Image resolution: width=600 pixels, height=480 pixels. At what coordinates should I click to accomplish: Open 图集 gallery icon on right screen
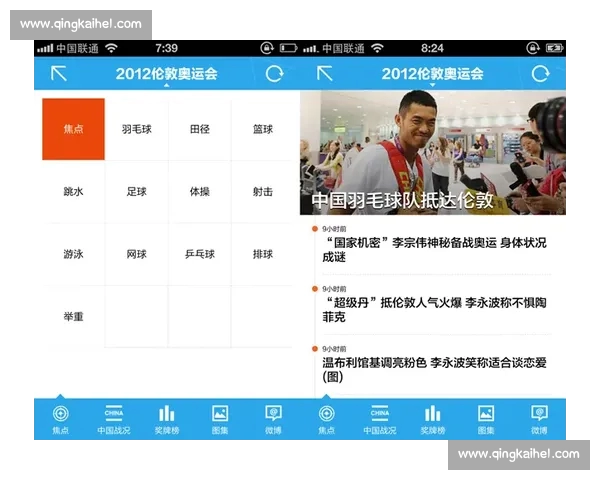(485, 419)
